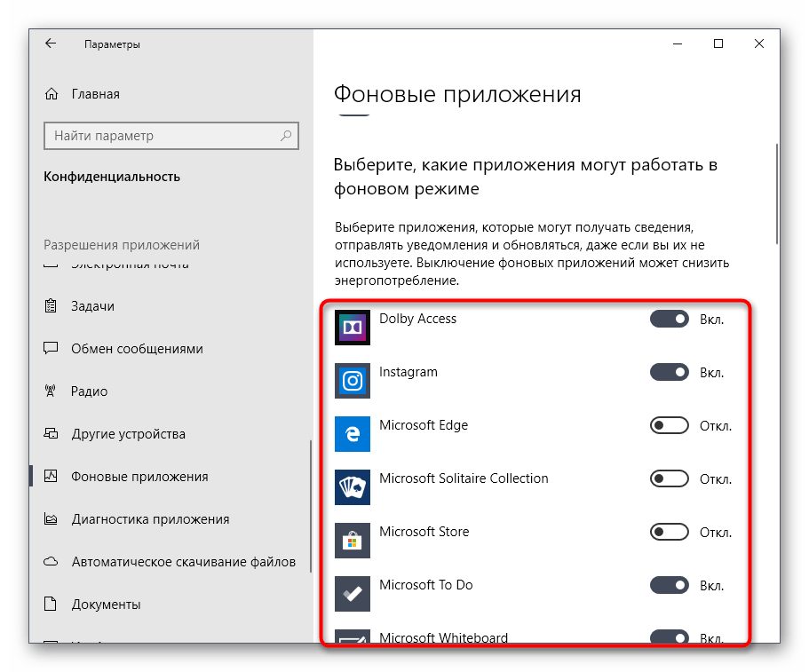Turn off Microsoft To Do toggle
Screen dimensions: 809x672
click(670, 585)
